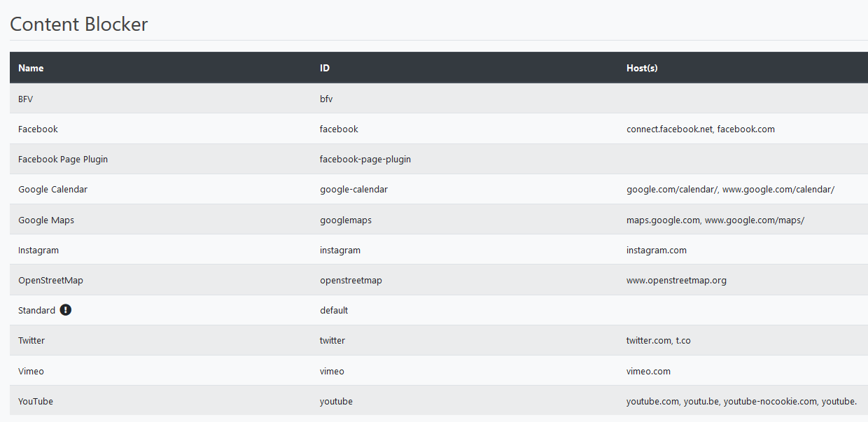Click the exclamation icon beside Standard
The width and height of the screenshot is (868, 422).
click(x=66, y=310)
